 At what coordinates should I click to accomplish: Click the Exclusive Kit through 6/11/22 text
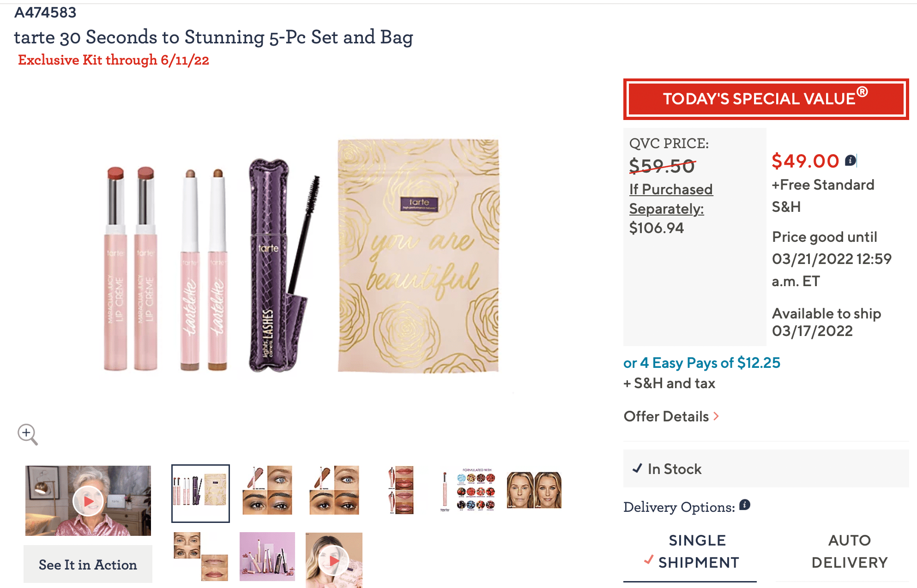pos(114,59)
